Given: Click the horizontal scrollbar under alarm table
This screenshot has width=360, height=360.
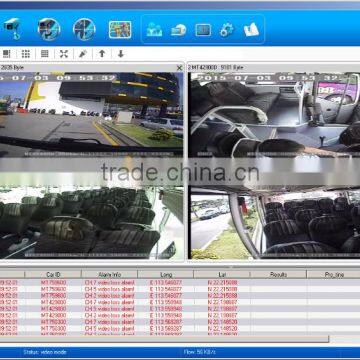Looking at the screenshot, I should point(165,339).
